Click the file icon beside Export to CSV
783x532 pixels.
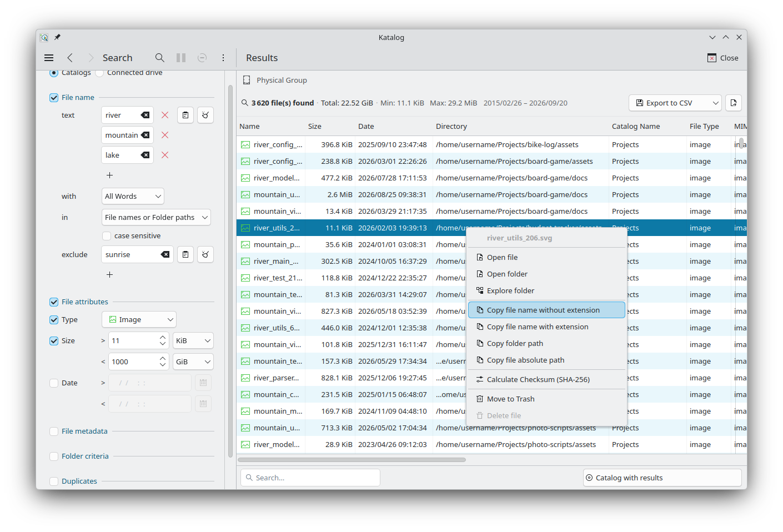(734, 103)
